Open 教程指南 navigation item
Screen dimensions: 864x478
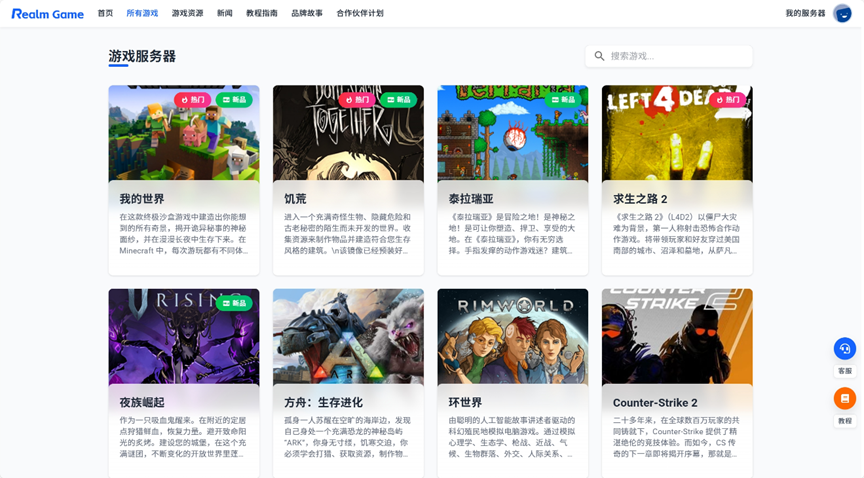262,13
